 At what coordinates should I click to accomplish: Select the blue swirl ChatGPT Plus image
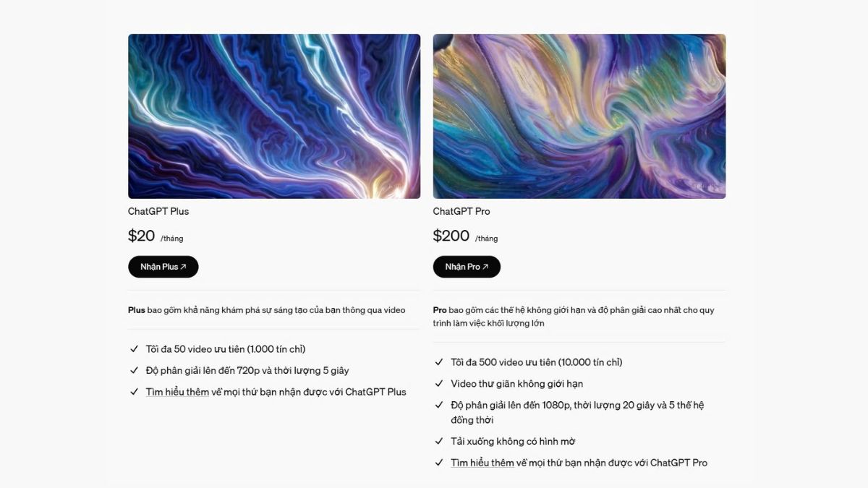tap(274, 116)
